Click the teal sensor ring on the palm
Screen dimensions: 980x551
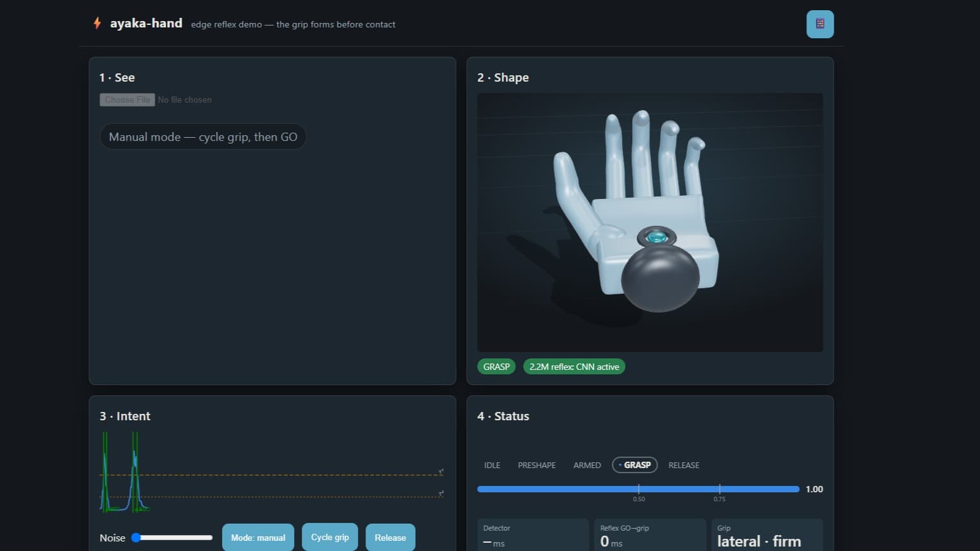656,238
